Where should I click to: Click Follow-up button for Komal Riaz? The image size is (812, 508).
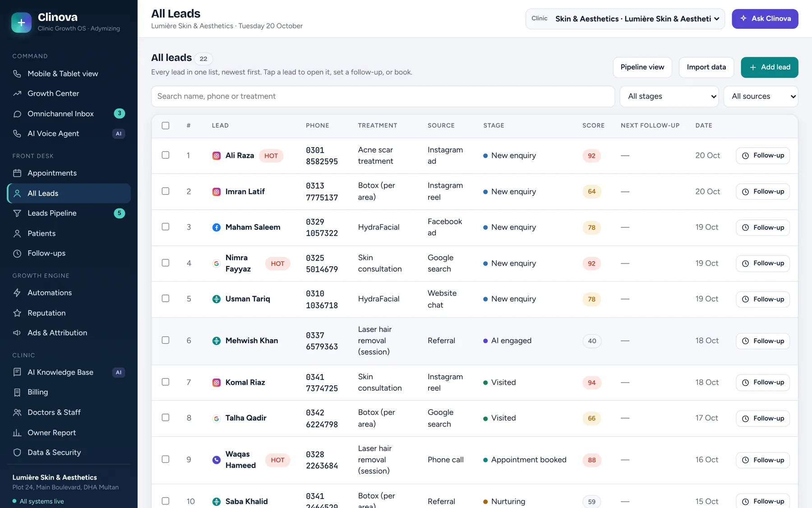click(763, 382)
